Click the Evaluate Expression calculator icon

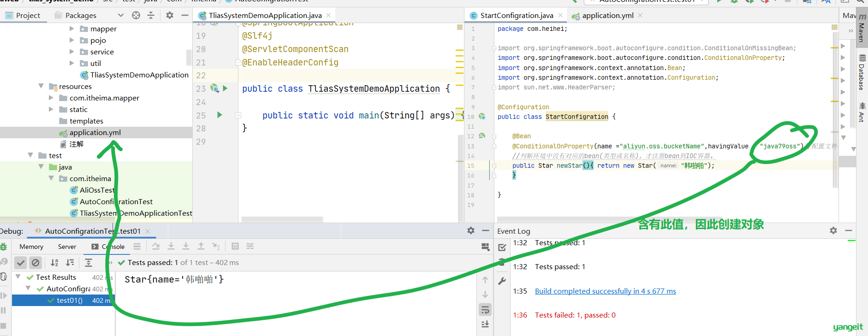pyautogui.click(x=235, y=246)
